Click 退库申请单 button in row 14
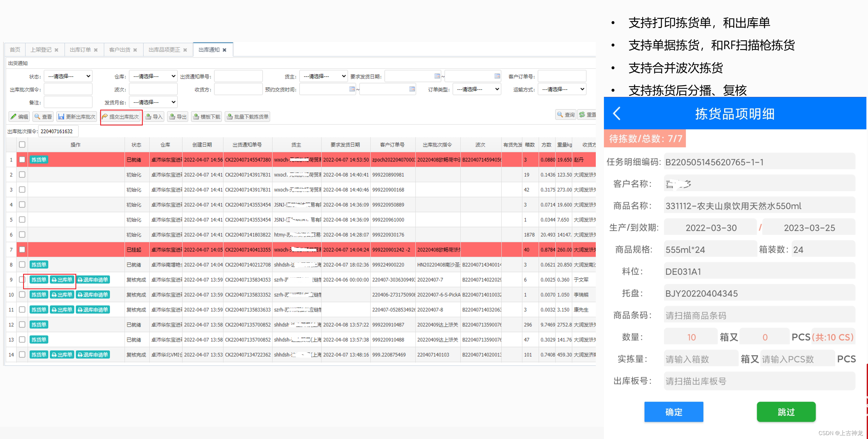 93,354
